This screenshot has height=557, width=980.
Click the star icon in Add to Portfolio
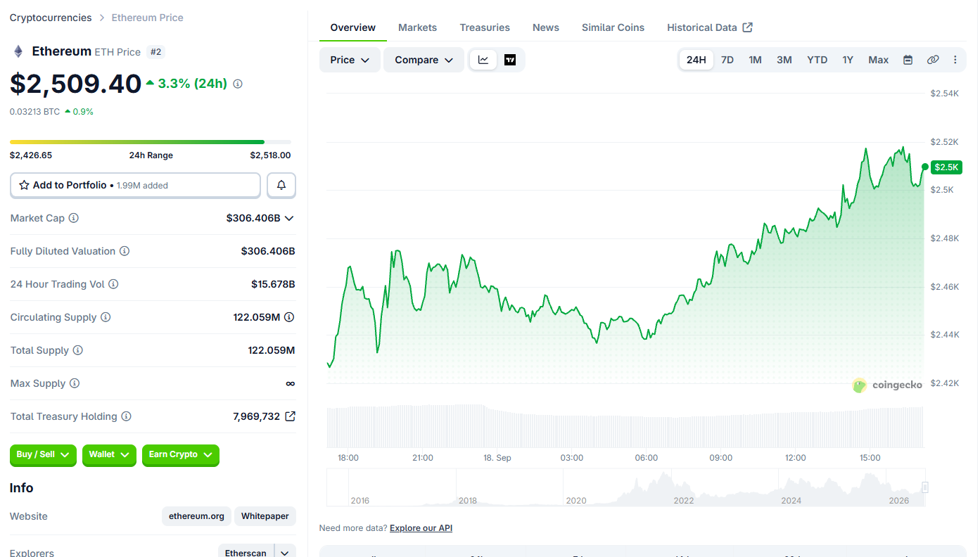click(25, 185)
